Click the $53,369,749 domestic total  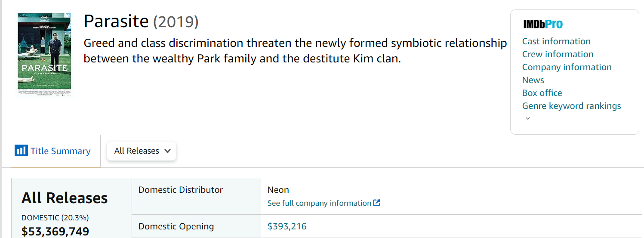coord(55,232)
